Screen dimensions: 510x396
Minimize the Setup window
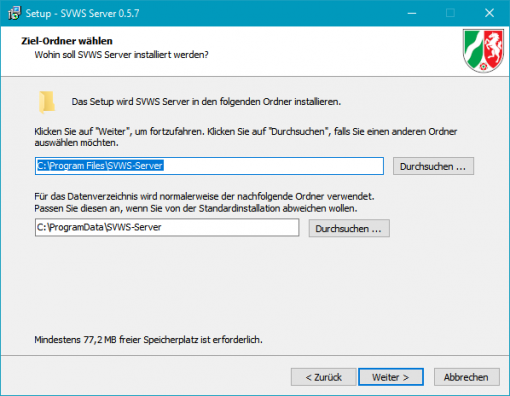(x=412, y=13)
